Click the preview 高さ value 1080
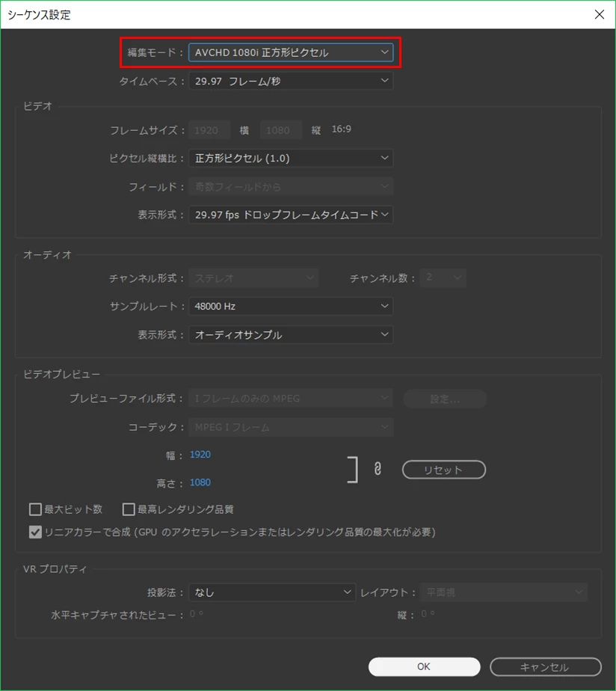The width and height of the screenshot is (616, 691). coord(200,482)
